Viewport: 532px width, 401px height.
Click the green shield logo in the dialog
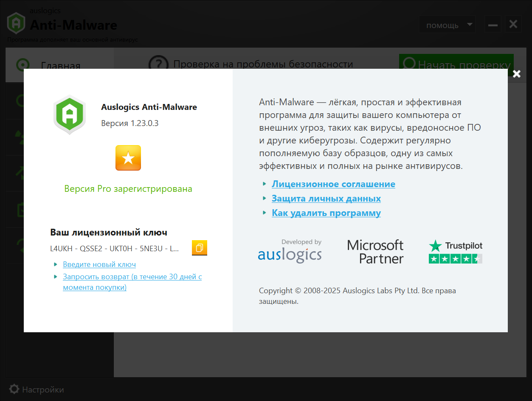tap(70, 115)
